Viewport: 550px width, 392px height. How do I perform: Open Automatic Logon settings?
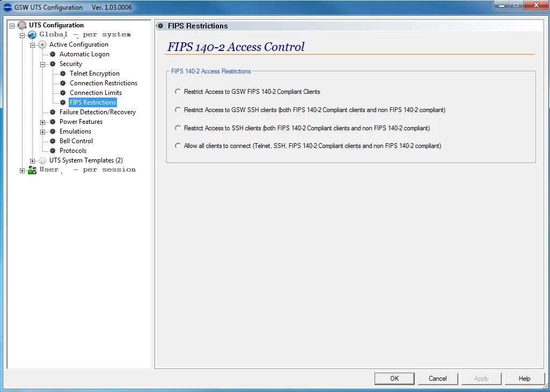pyautogui.click(x=84, y=54)
